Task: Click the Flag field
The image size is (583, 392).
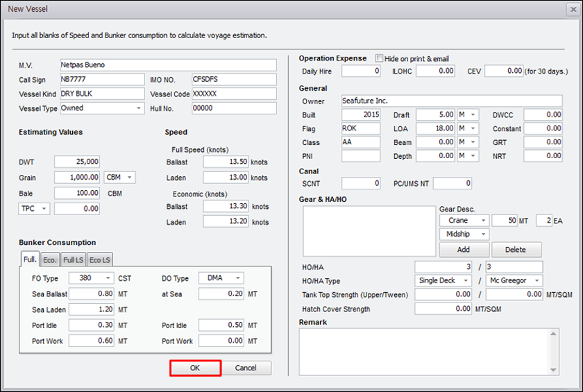Action: [x=361, y=128]
